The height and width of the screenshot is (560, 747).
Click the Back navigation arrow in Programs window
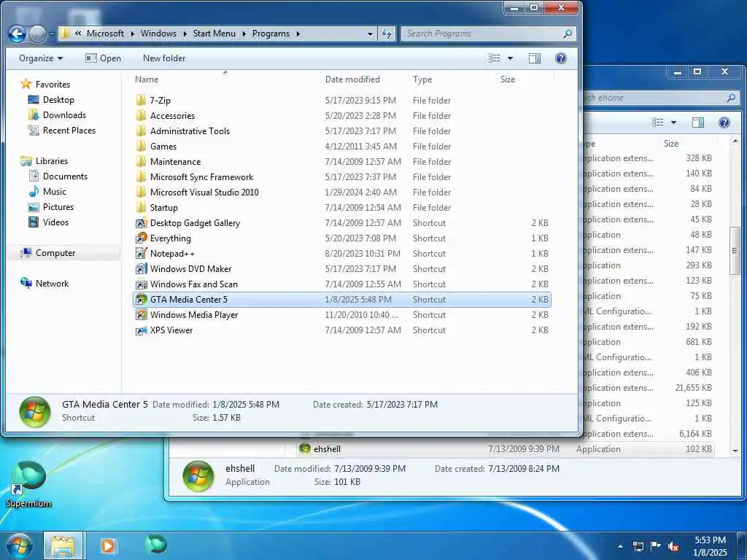(18, 34)
